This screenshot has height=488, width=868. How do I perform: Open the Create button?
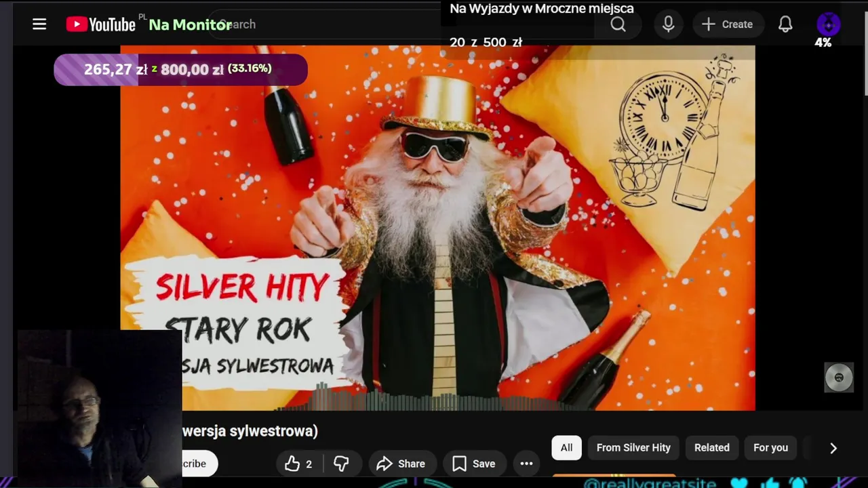[728, 24]
